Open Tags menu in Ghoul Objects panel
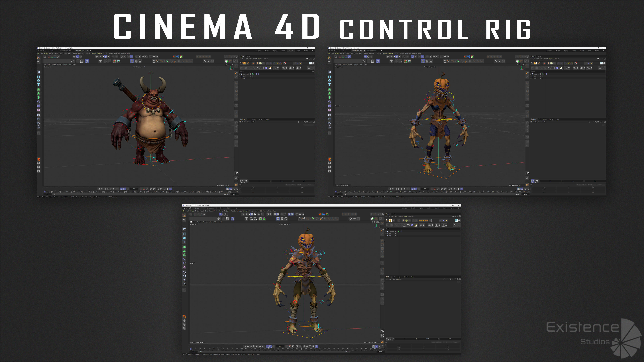Screen dimensions: 644x362 tap(406, 216)
